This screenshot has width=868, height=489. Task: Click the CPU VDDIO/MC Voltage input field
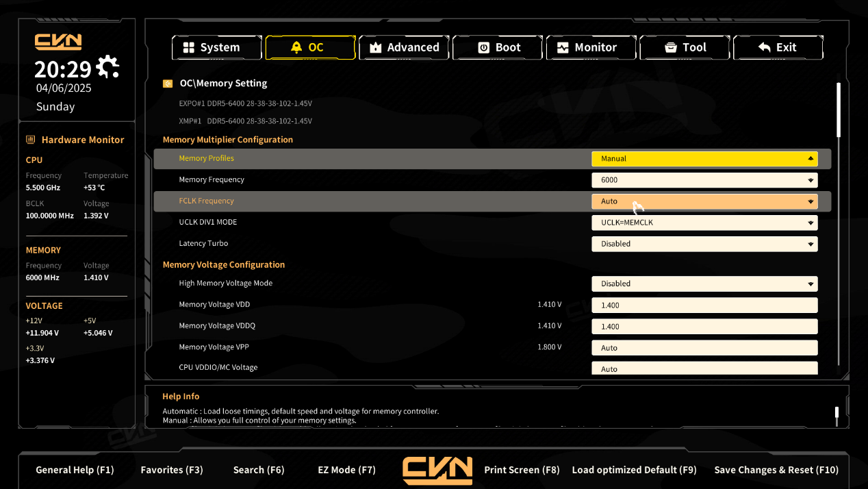tap(704, 368)
